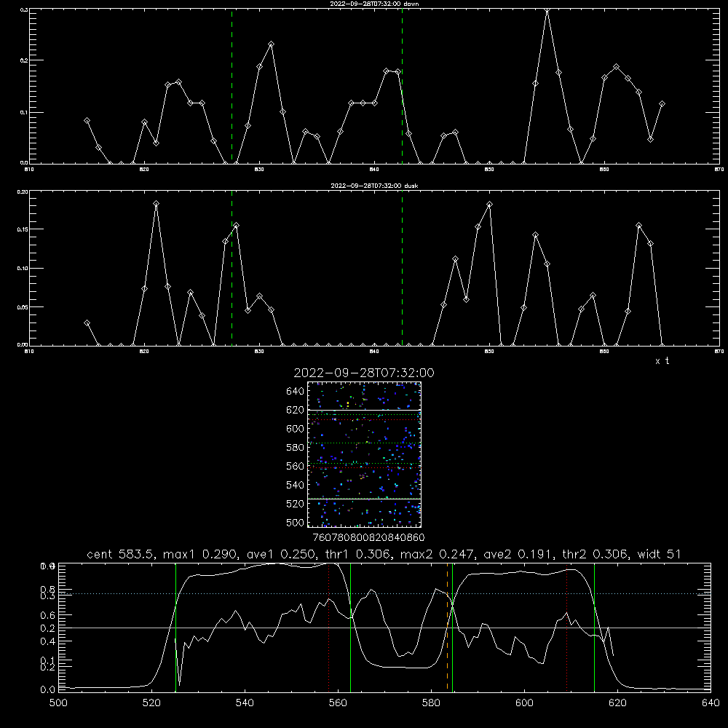Viewport: 728px width, 728px height.
Task: Click the '640' label on bottom plot x-axis
Action: tap(711, 703)
